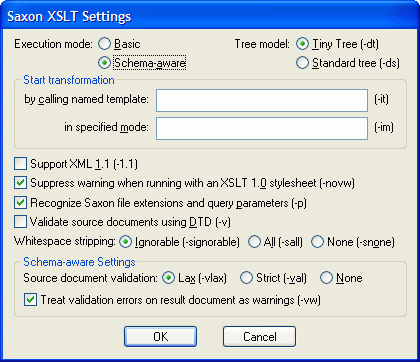Image resolution: width=420 pixels, height=362 pixels.
Task: Uncheck Suppress warning for XSLT 1.0 stylesheet
Action: click(20, 183)
